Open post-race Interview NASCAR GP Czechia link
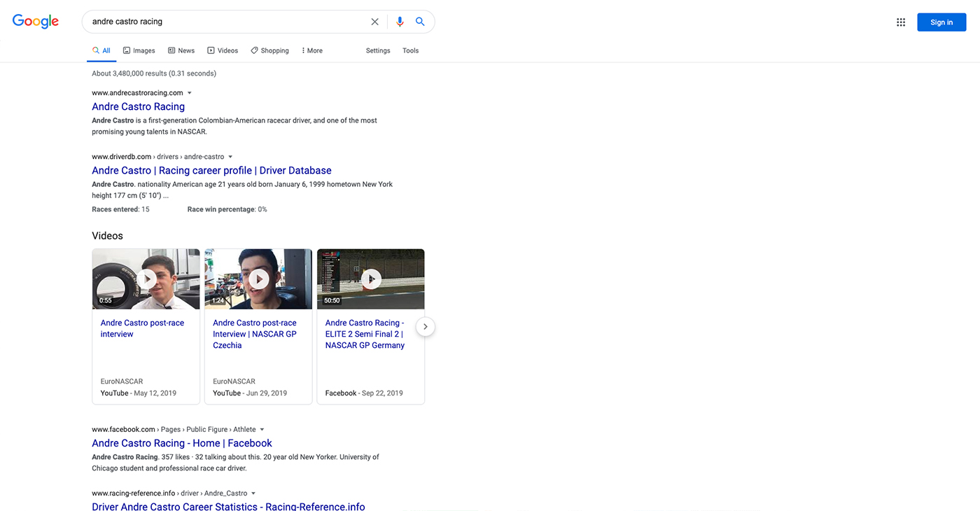980x511 pixels. (255, 334)
